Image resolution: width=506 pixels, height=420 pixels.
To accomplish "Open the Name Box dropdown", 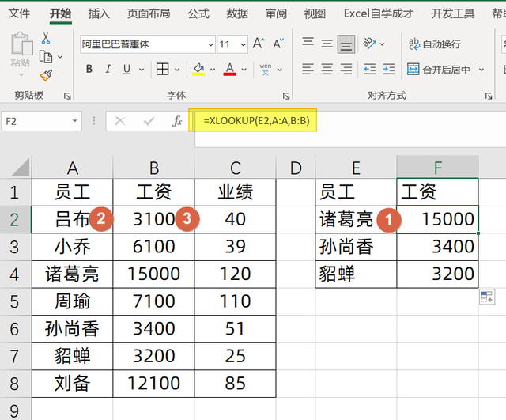I will (74, 121).
